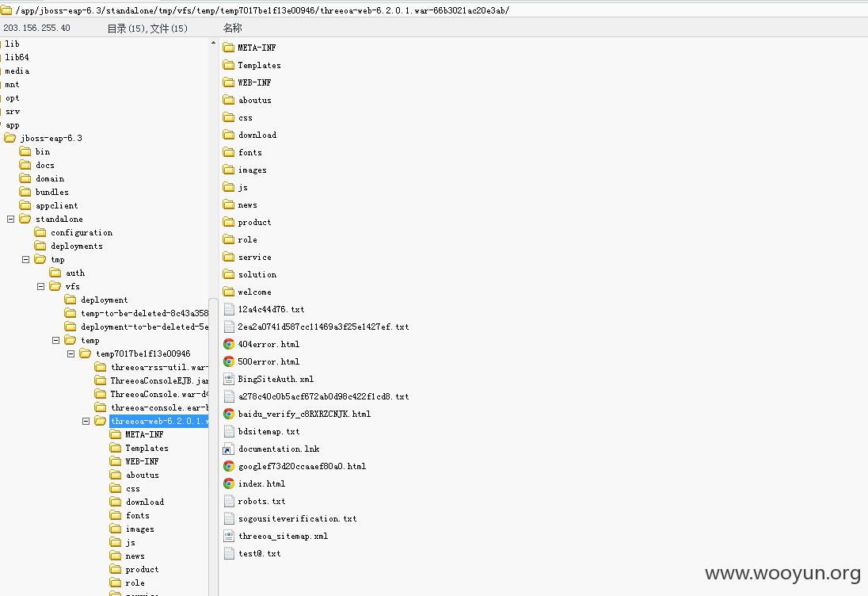
Task: Select temp-to-be-deleted-8c43a358 in tree
Action: point(144,313)
